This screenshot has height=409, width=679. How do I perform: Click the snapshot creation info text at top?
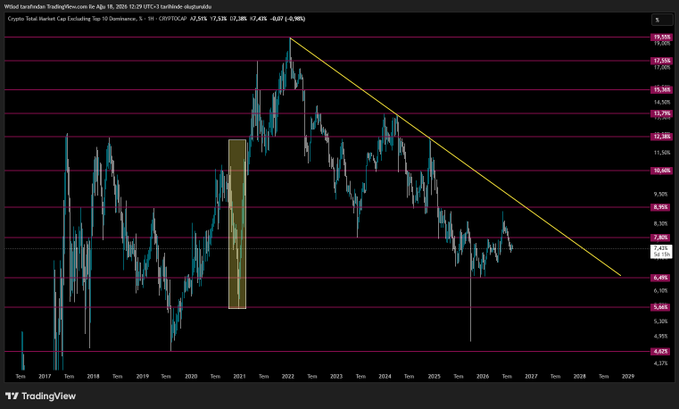(x=107, y=6)
